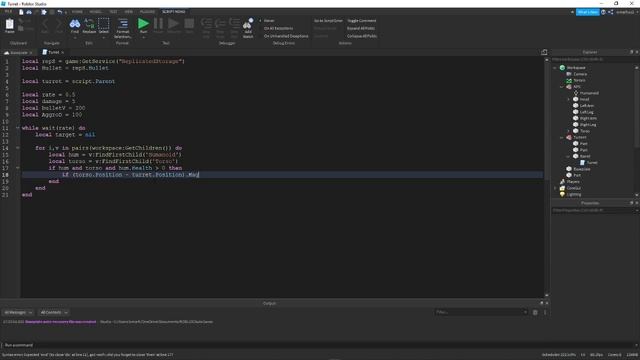Collapse the Workspace tree node
Image resolution: width=640 pixels, height=360 pixels.
coord(555,68)
